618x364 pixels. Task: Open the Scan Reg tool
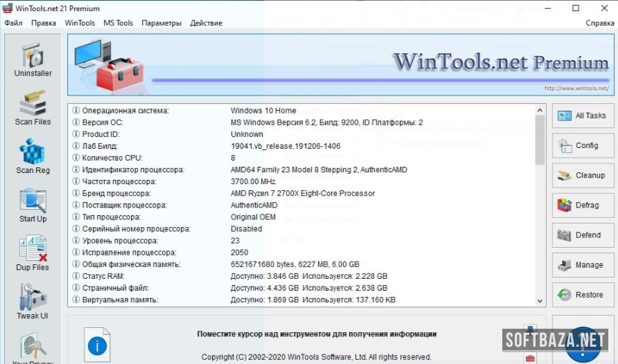(33, 157)
